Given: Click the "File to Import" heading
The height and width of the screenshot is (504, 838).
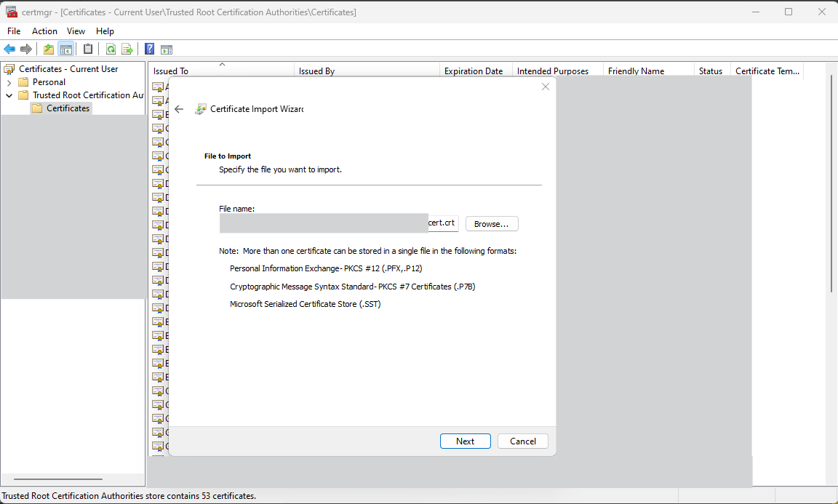Looking at the screenshot, I should tap(228, 156).
